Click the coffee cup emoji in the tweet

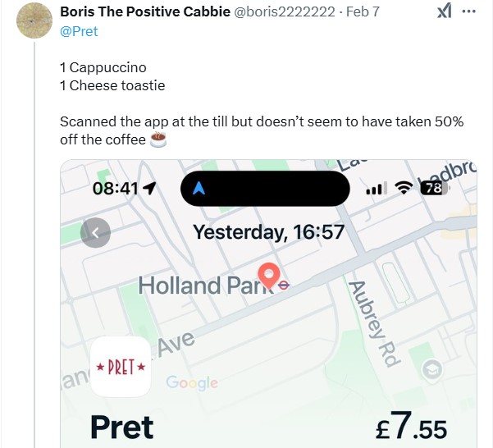[x=158, y=139]
